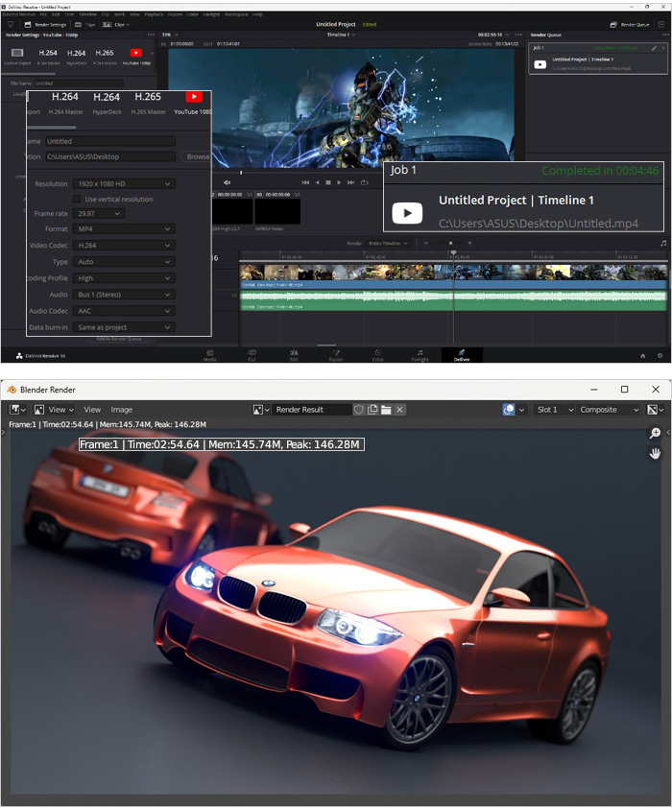Open the Render Entire Timeline dropdown
672x810 pixels.
(x=388, y=243)
